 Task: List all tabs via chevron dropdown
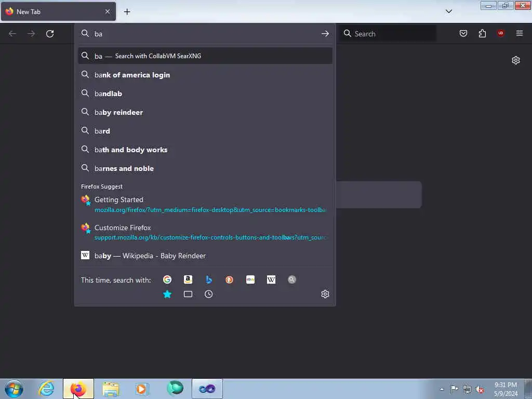[x=449, y=11]
